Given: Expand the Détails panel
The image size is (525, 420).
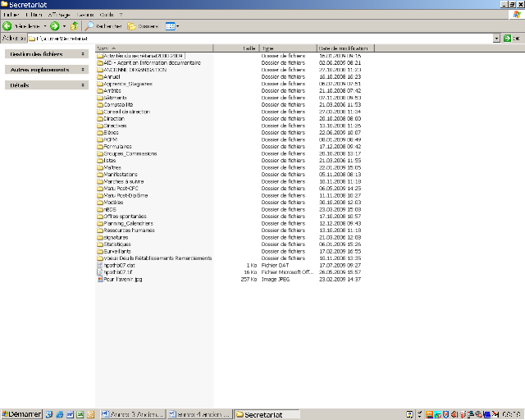Looking at the screenshot, I should coord(47,85).
